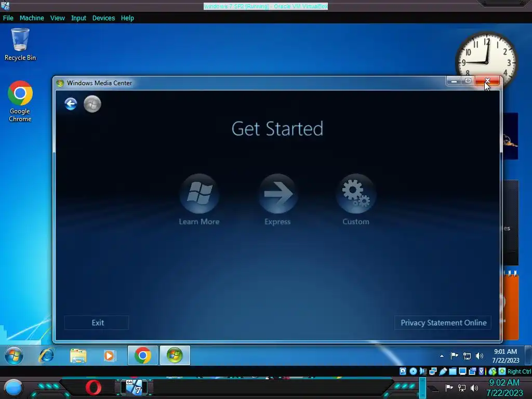Open the host clock showing 9:02 AM
The image size is (532, 399).
pos(504,388)
